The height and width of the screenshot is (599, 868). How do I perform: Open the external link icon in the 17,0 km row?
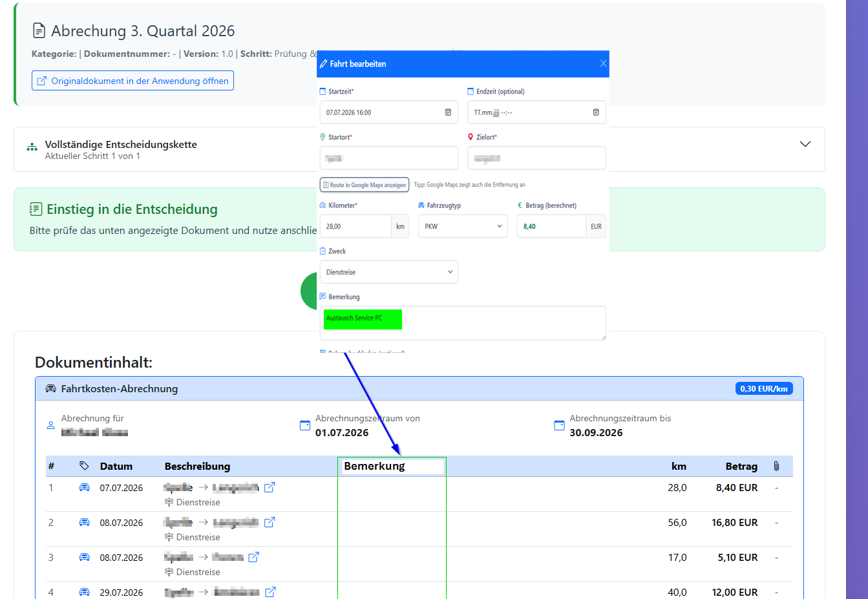254,557
